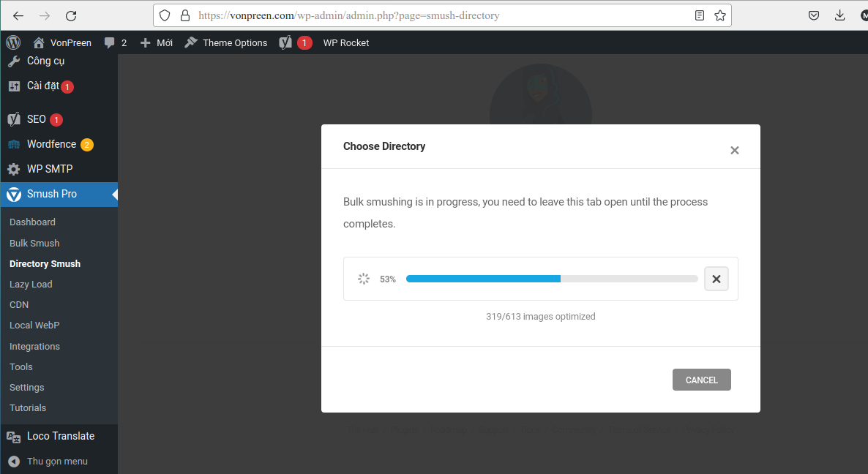This screenshot has height=474, width=868.
Task: Open Yoast SEO admin bar notification icon
Action: pyautogui.click(x=296, y=42)
